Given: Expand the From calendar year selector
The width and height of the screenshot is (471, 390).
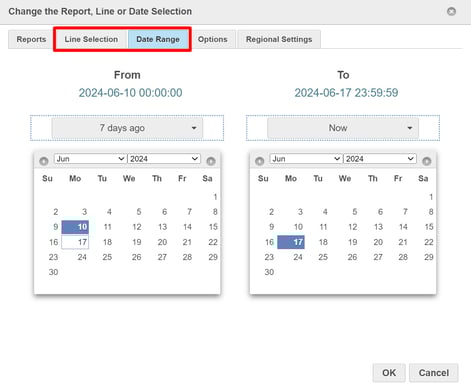Looking at the screenshot, I should point(164,159).
